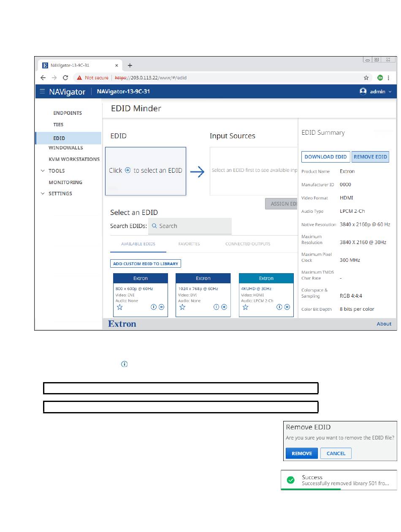Bookmark this page with the star icon
The height and width of the screenshot is (532, 401).
coord(366,78)
